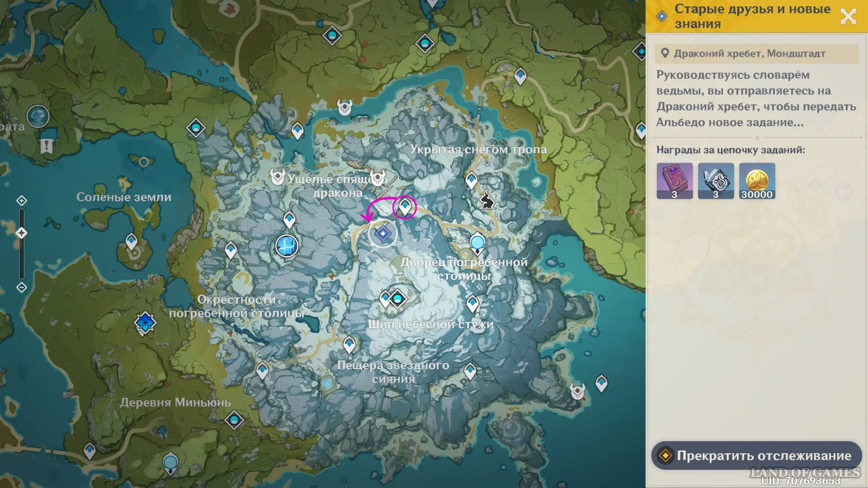Select the 30000 mora reward thumbnail
This screenshot has width=868, height=488.
click(x=757, y=181)
